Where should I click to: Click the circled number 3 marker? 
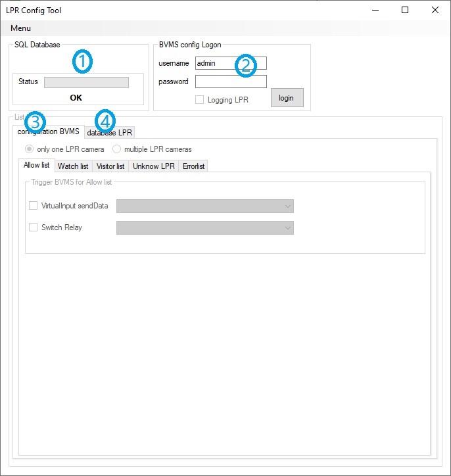coord(34,122)
